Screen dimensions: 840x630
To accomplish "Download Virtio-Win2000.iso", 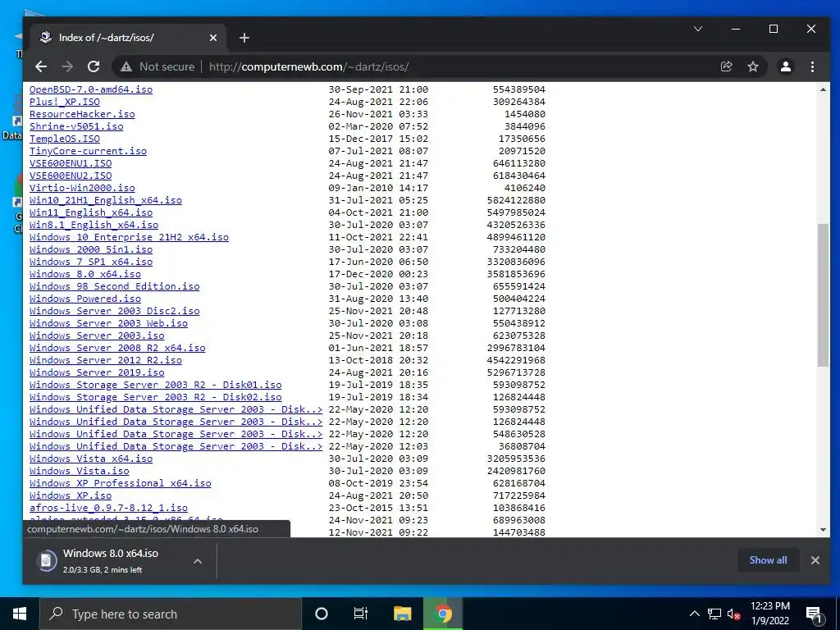I will tap(82, 188).
